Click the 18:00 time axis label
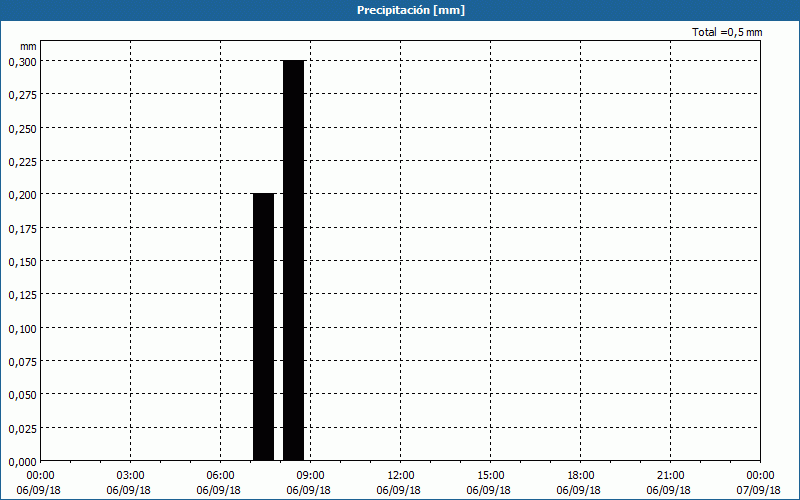The image size is (800, 500). pos(581,476)
